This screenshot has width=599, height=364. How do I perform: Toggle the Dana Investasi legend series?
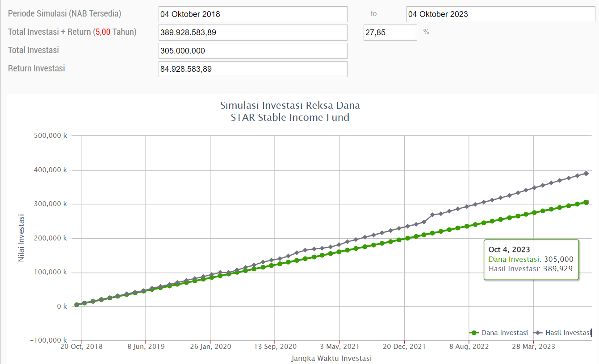pos(498,333)
